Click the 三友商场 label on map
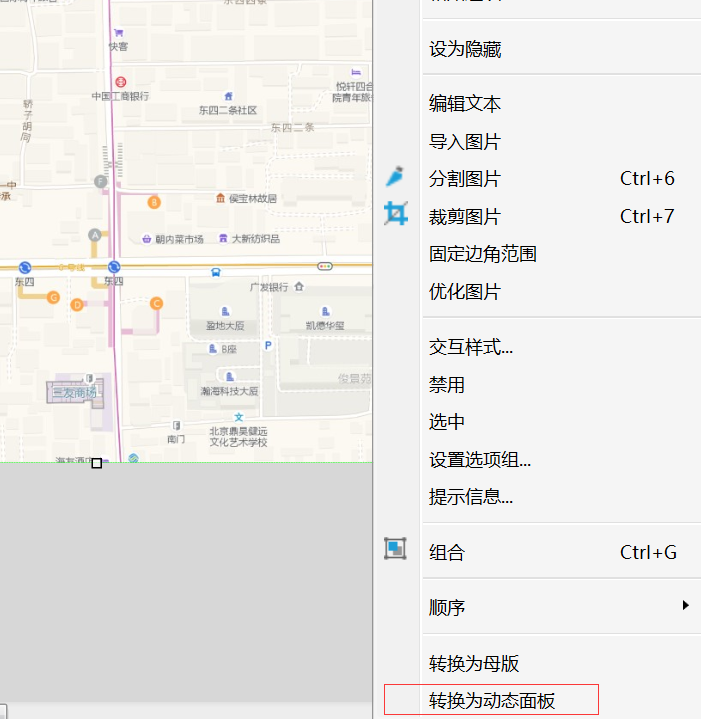Screen dimensions: 701x719 coord(75,393)
